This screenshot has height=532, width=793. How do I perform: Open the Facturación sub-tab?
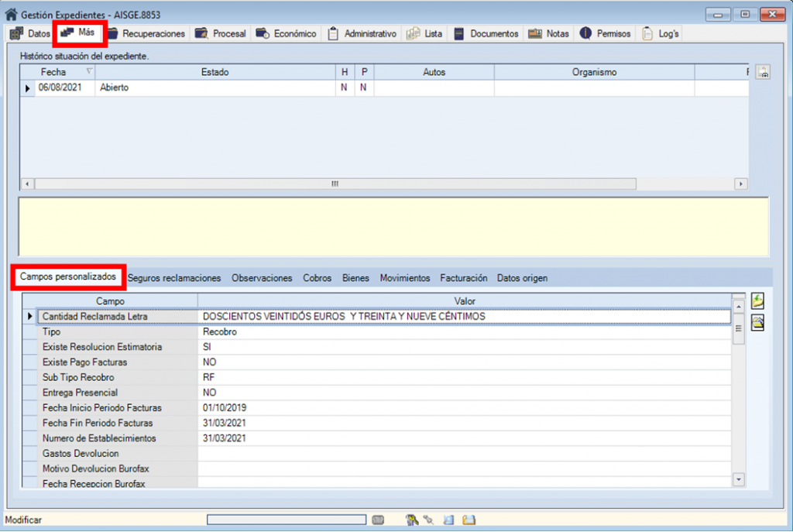pyautogui.click(x=463, y=278)
